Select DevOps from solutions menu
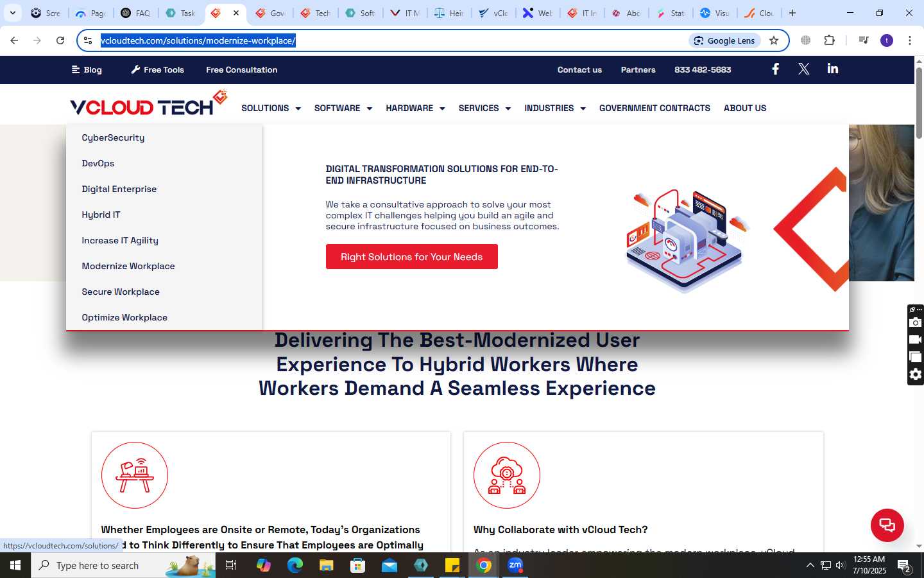 tap(98, 163)
